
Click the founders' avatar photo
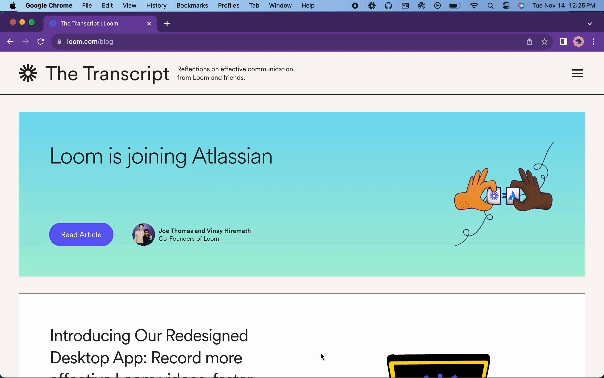143,234
